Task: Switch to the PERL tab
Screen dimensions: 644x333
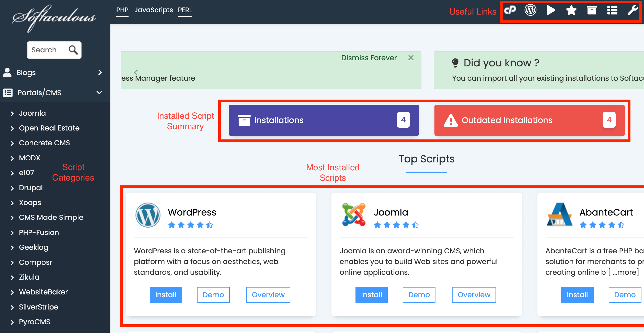Action: tap(185, 10)
